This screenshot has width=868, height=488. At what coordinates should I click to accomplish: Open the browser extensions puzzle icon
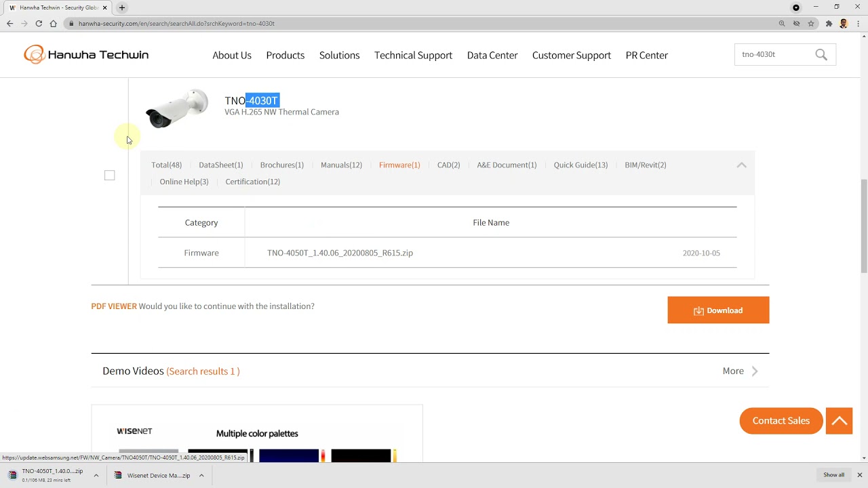coord(829,23)
